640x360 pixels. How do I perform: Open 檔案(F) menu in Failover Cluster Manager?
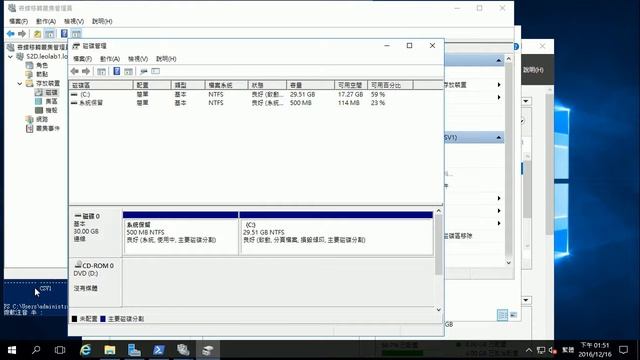coord(18,21)
